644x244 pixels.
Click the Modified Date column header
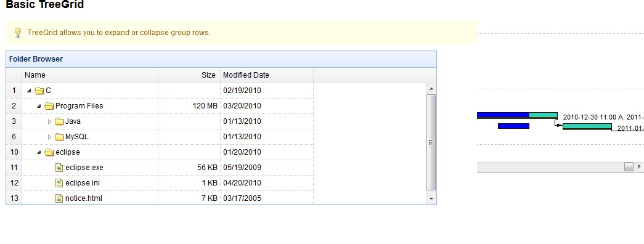click(267, 75)
